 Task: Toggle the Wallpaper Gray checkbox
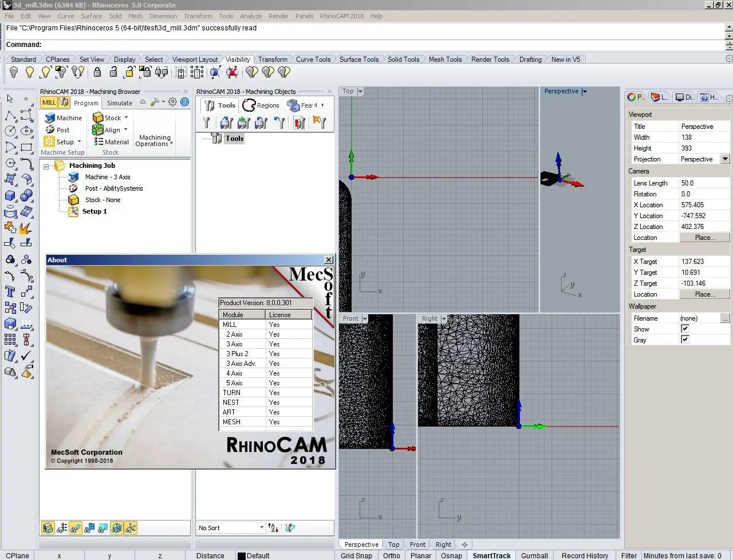pyautogui.click(x=685, y=340)
